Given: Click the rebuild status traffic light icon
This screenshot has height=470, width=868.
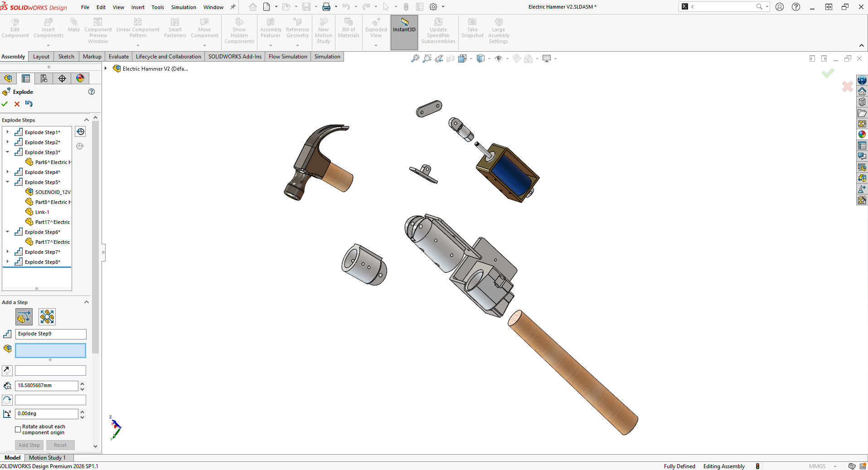Looking at the screenshot, I should click(757, 466).
